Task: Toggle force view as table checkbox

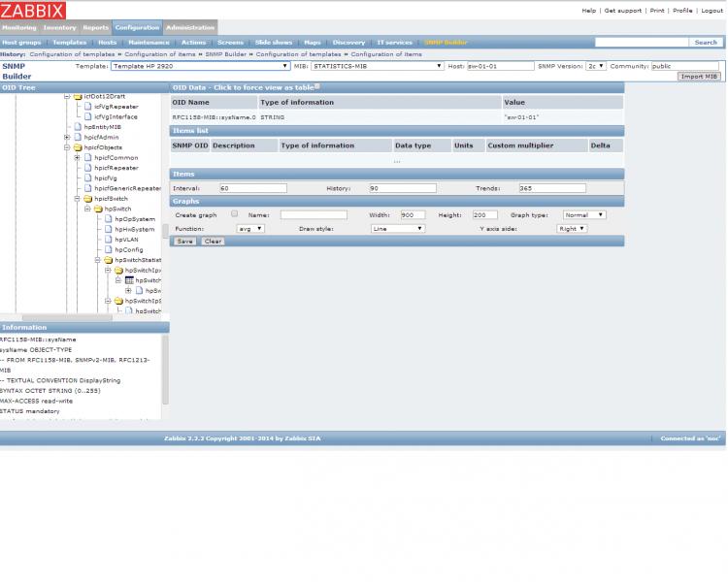Action: tap(317, 86)
